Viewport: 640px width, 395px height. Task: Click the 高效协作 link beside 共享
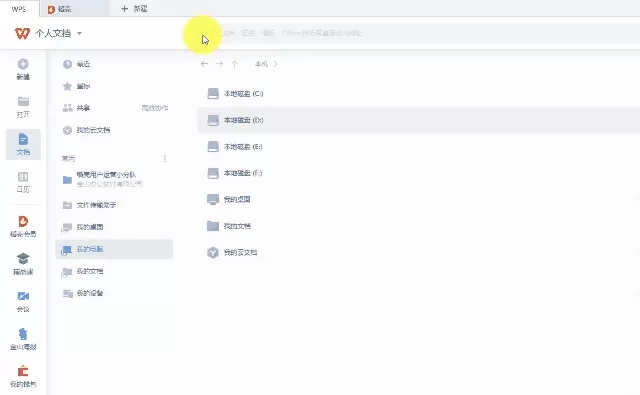tap(155, 108)
